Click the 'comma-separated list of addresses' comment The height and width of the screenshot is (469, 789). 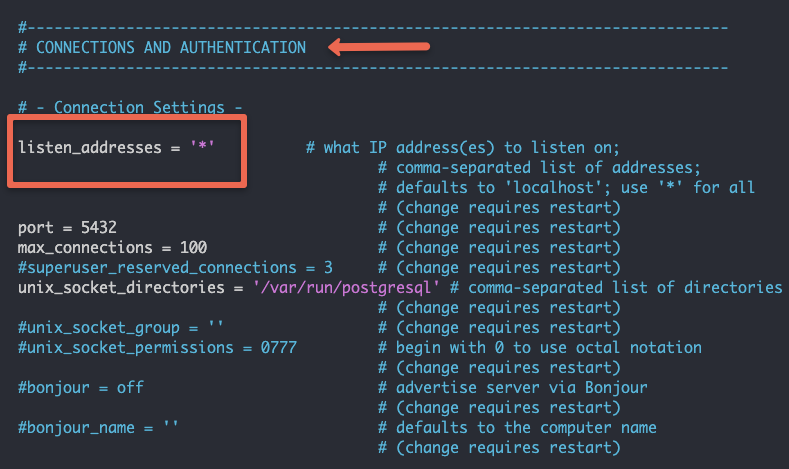coord(539,168)
